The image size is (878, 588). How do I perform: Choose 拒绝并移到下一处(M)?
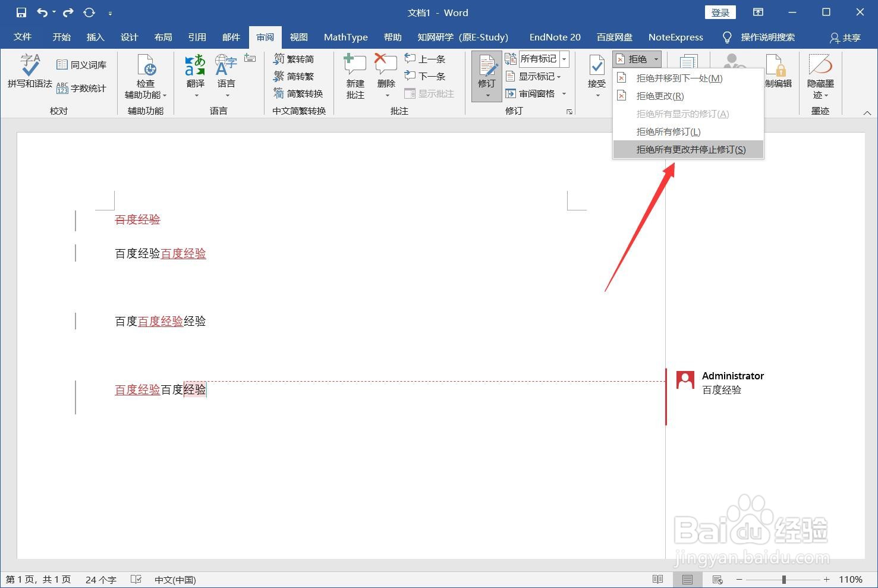(x=688, y=78)
